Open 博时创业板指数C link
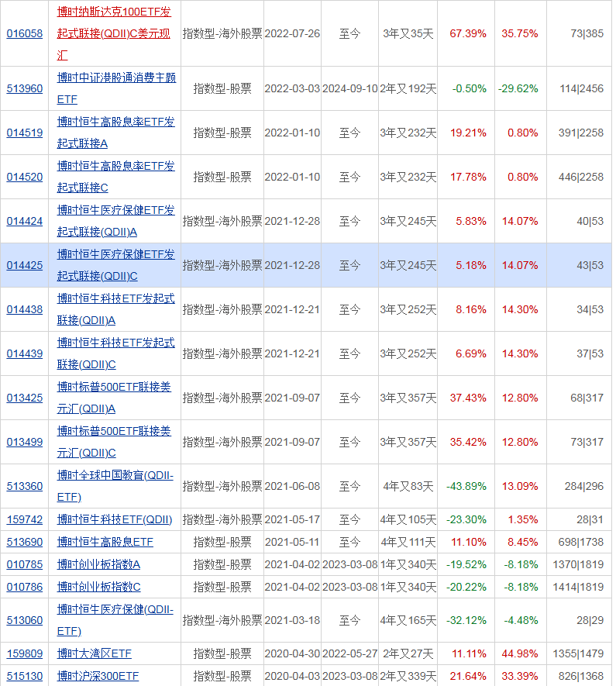Image resolution: width=616 pixels, height=686 pixels. pyautogui.click(x=99, y=587)
